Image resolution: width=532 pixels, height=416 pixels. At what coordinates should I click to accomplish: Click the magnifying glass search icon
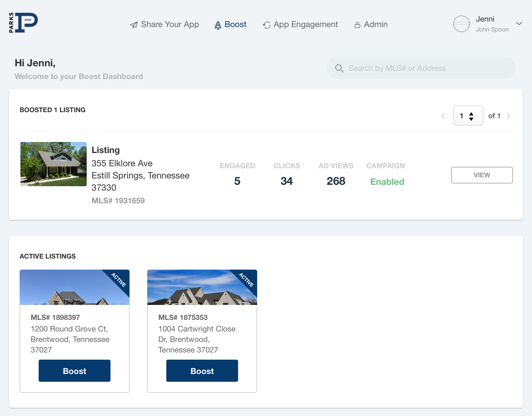(x=339, y=68)
